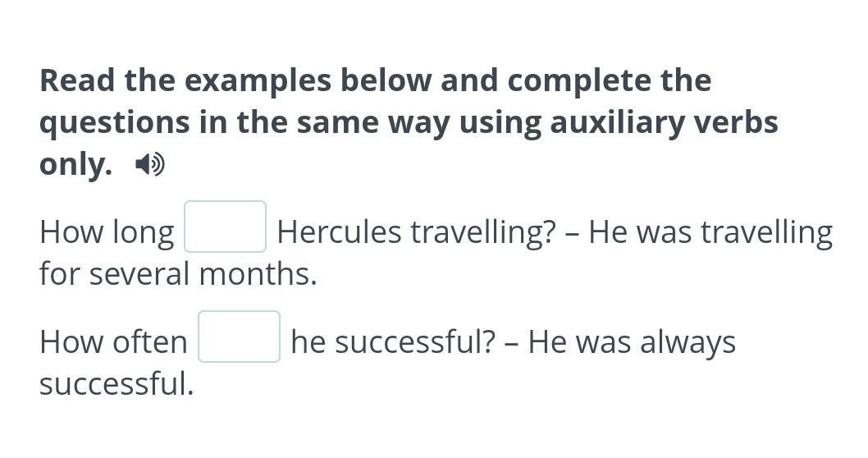Click the final word "successful." on the last line
The height and width of the screenshot is (458, 868).
tap(116, 383)
